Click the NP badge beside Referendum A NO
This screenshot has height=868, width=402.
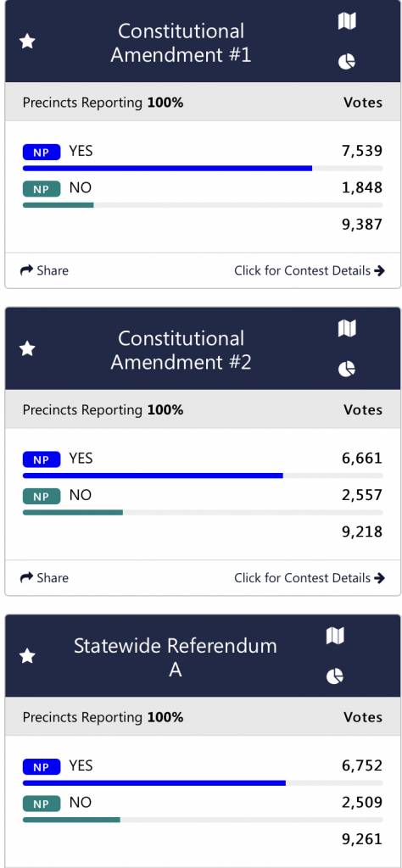[42, 804]
